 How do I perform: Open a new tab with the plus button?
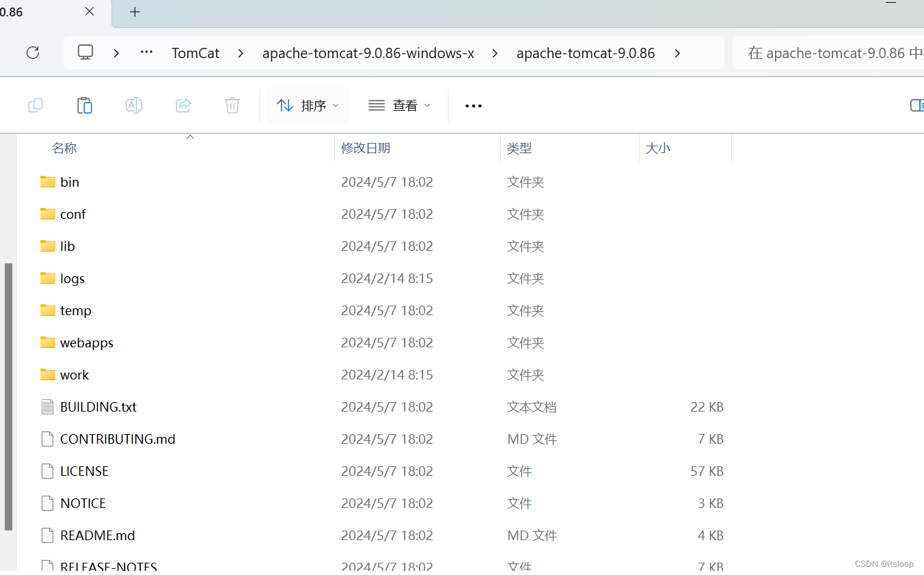135,12
